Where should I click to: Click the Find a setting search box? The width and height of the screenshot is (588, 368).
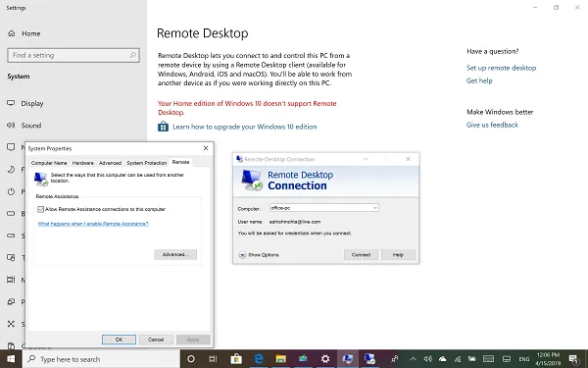[x=73, y=55]
